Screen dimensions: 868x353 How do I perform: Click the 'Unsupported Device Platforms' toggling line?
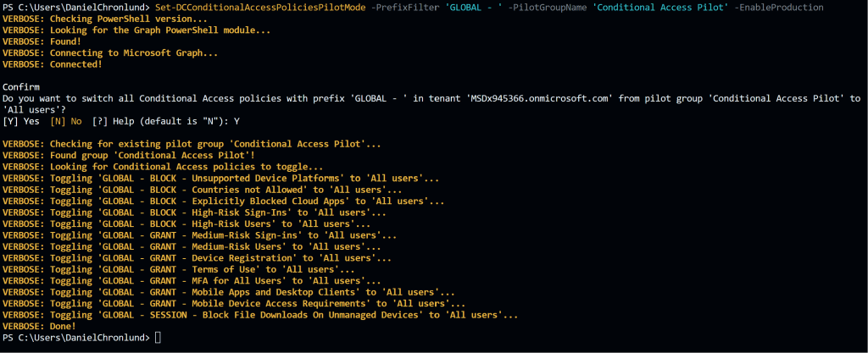tap(221, 179)
